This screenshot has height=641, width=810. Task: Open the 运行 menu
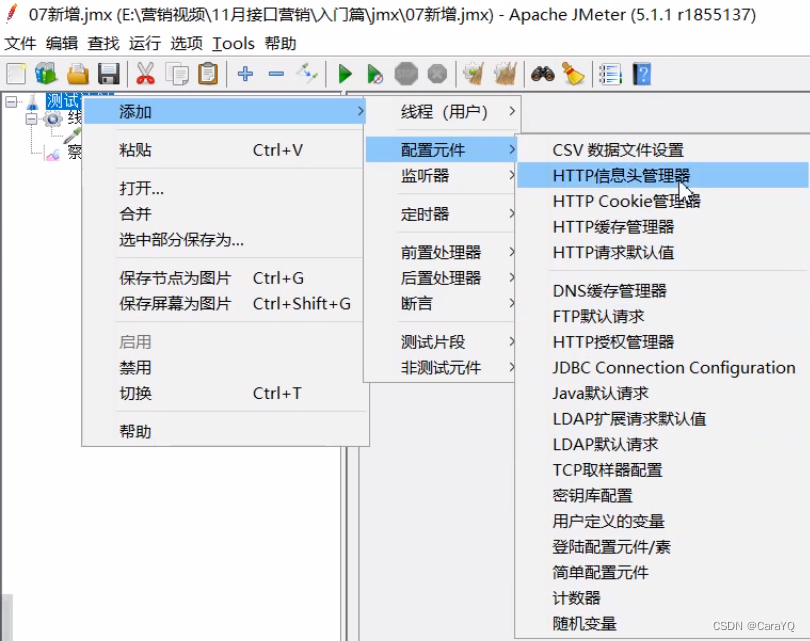(x=145, y=43)
